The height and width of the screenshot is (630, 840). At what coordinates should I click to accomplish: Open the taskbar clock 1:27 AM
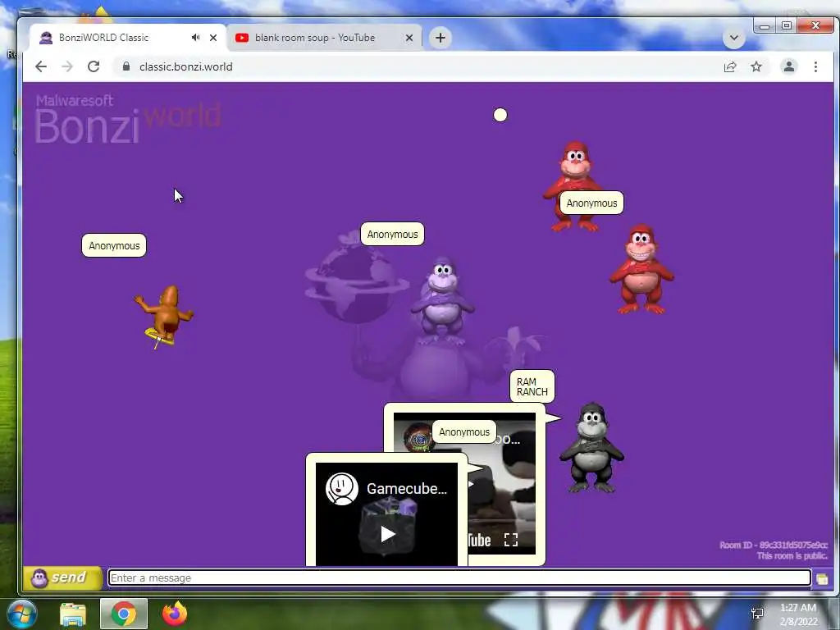(798, 614)
